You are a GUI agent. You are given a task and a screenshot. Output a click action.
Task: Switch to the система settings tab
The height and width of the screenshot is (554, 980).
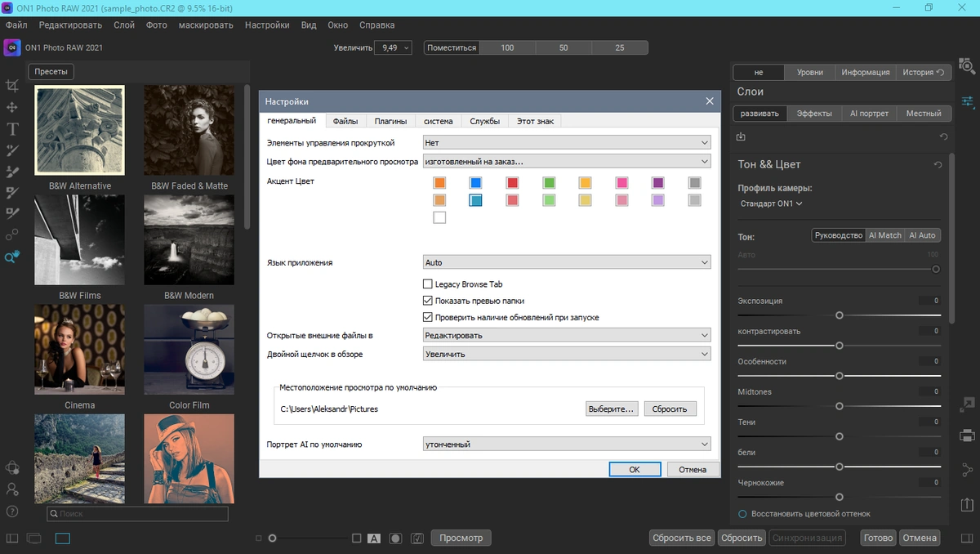(x=439, y=121)
